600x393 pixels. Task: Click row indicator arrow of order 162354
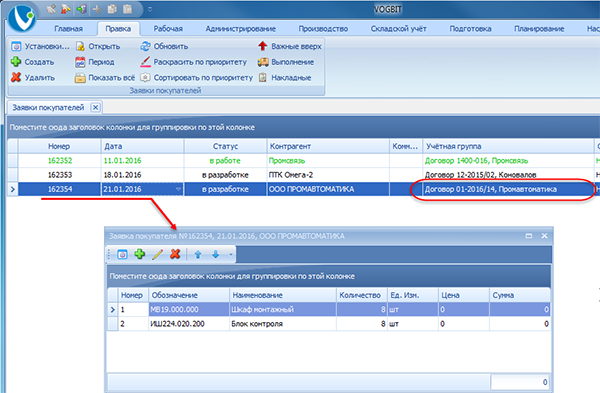(13, 189)
